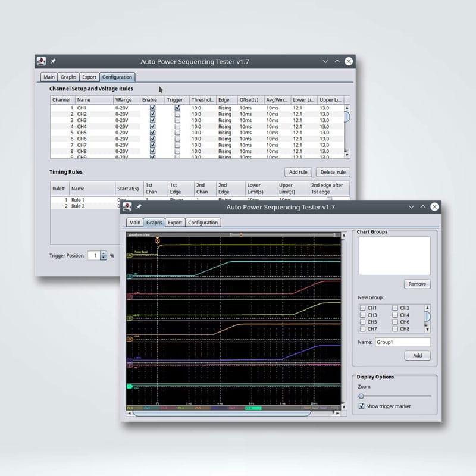Uncheck Show trigger marker option

(361, 406)
